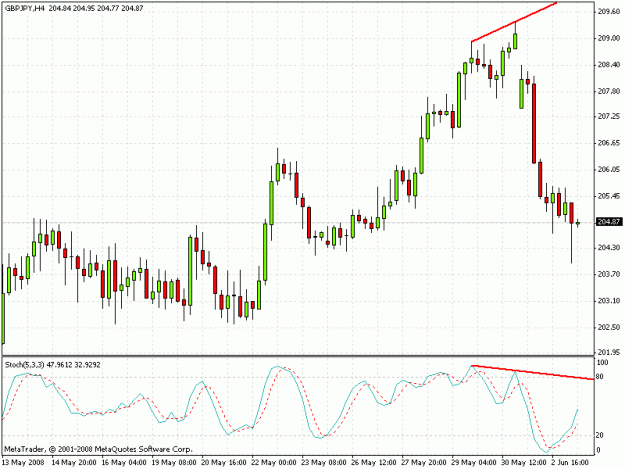Screen dimensions: 625x469
Task: Click the 209.00 price axis label
Action: pyautogui.click(x=609, y=39)
